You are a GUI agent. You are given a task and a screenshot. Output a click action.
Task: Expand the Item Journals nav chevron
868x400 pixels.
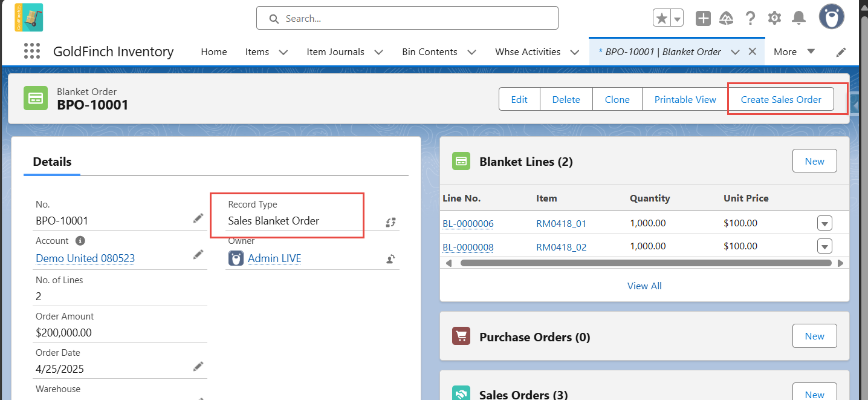coord(378,52)
